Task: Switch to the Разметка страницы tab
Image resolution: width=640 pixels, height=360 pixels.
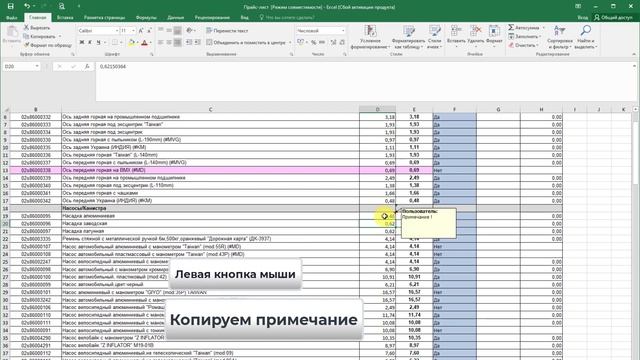Action: tap(104, 18)
